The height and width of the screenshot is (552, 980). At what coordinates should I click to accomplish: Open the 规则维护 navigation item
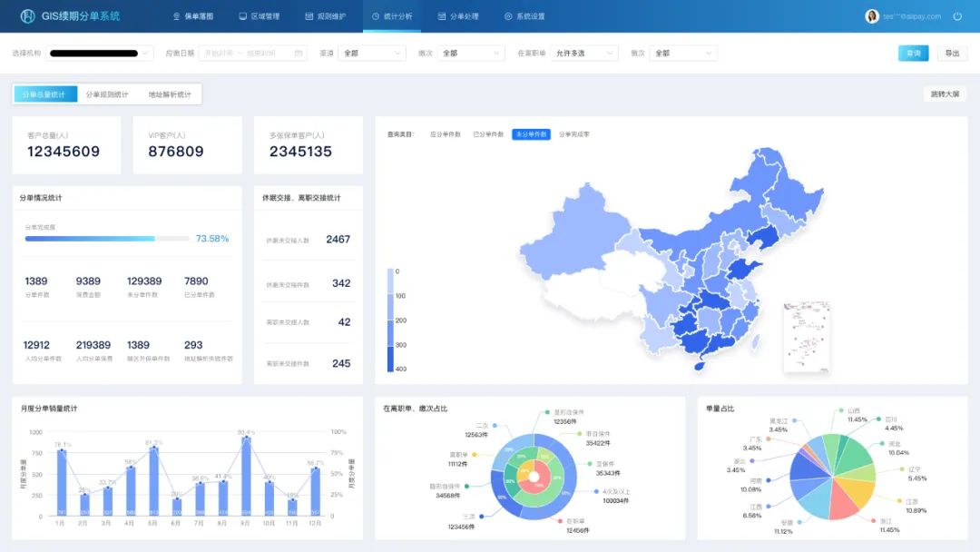tap(326, 16)
